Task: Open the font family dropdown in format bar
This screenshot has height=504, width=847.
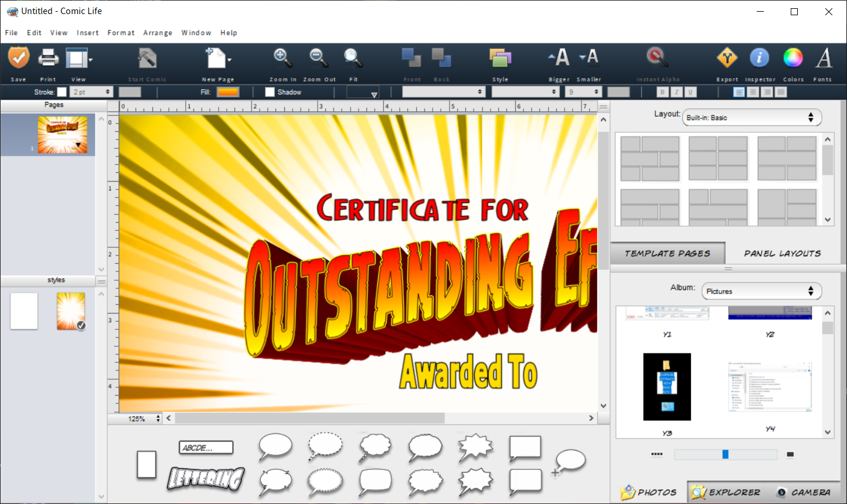Action: [444, 92]
